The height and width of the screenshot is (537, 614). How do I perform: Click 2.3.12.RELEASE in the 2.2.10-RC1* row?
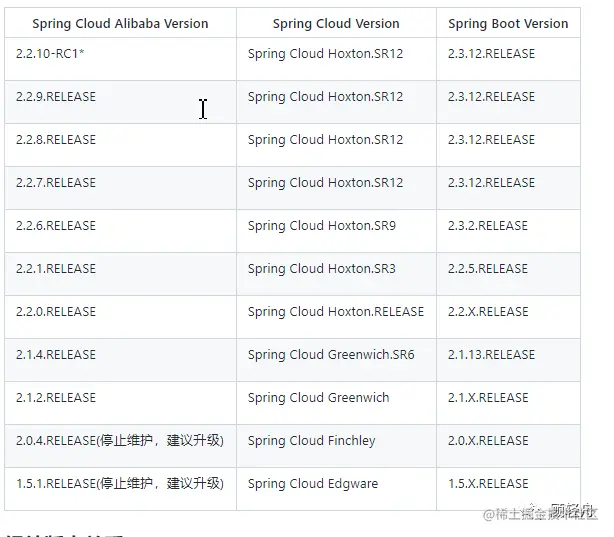coord(508,59)
